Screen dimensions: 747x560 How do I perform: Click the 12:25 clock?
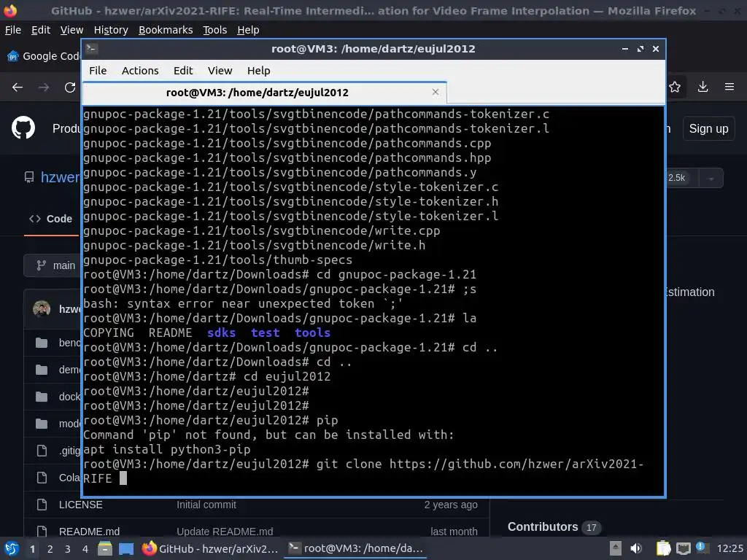[729, 548]
